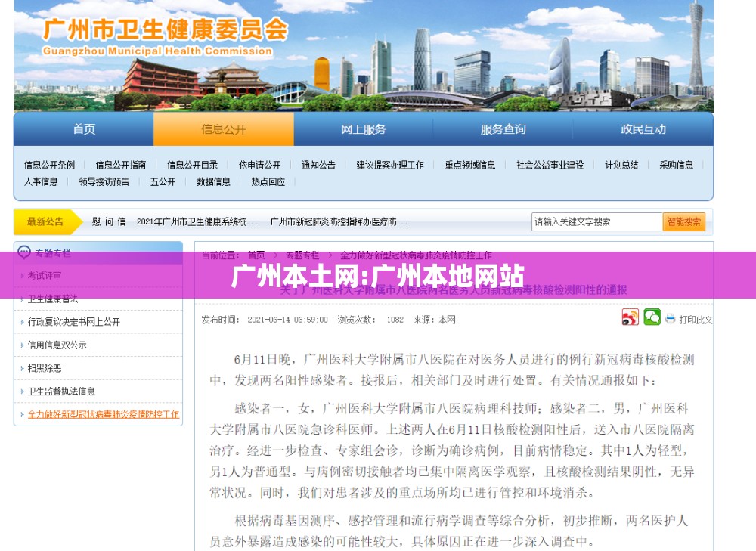Open 热点回应 link
Image resolution: width=756 pixels, height=551 pixels.
[268, 181]
